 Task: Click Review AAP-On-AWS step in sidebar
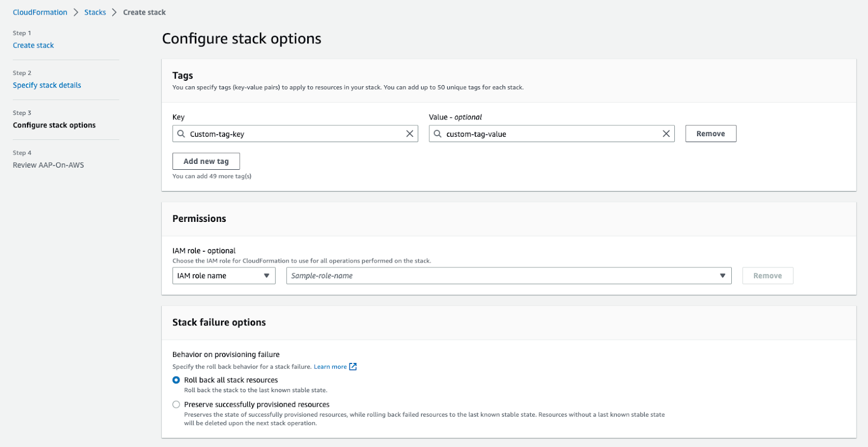tap(48, 165)
